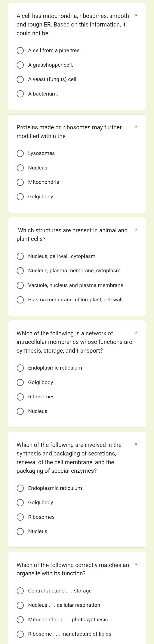The width and height of the screenshot is (154, 644).
Task: Select 'Vacuole, nucleus and plasma membrane'
Action: [20, 285]
